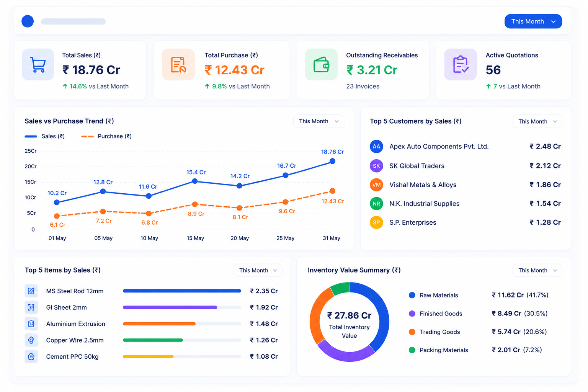
Task: Click the 18.76 Cr sales data point
Action: point(332,161)
